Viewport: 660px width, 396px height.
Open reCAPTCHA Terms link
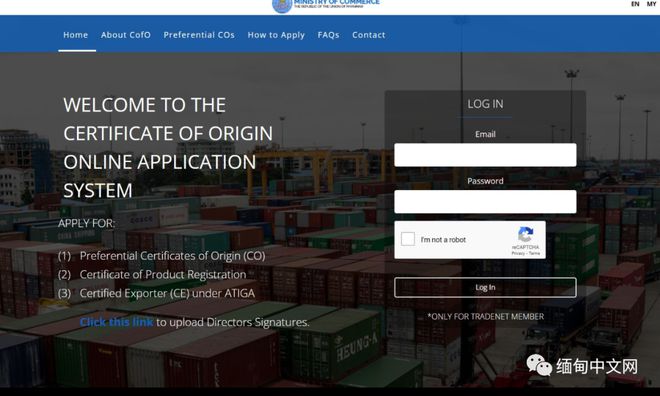535,253
